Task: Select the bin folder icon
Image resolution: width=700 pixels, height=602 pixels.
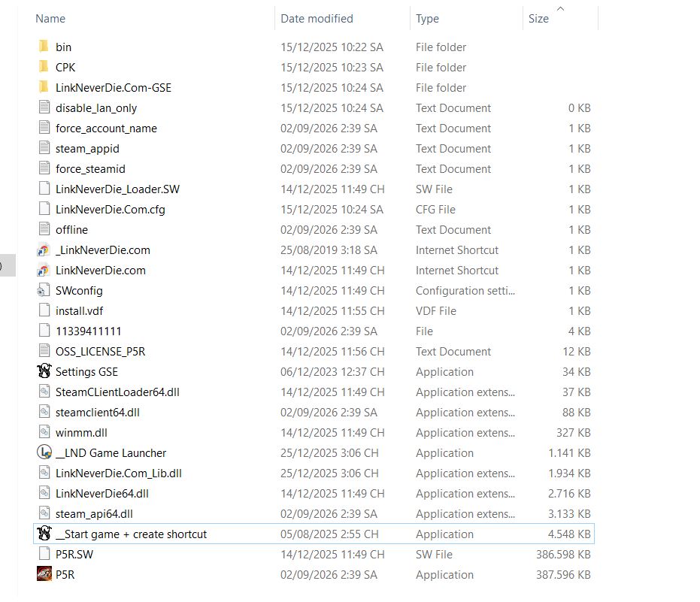Action: point(44,47)
